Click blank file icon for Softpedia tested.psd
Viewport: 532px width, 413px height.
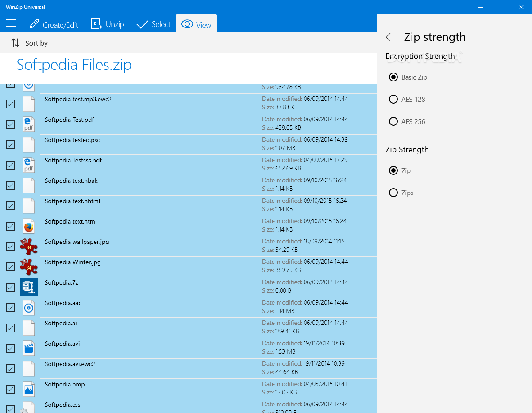(x=29, y=145)
